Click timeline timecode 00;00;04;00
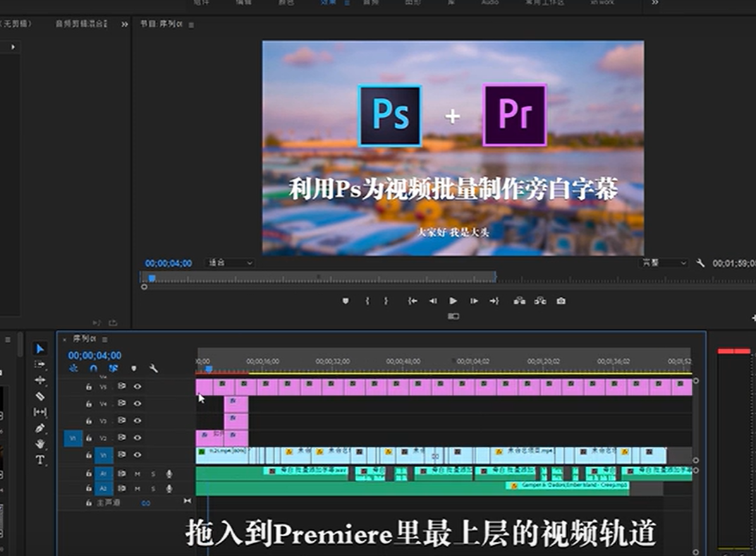756x556 pixels. point(94,356)
